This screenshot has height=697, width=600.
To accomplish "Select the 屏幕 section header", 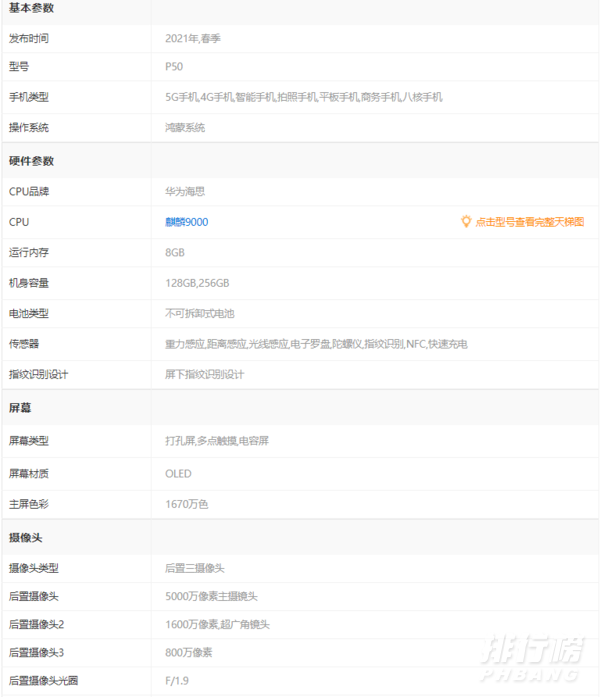I will (x=20, y=408).
